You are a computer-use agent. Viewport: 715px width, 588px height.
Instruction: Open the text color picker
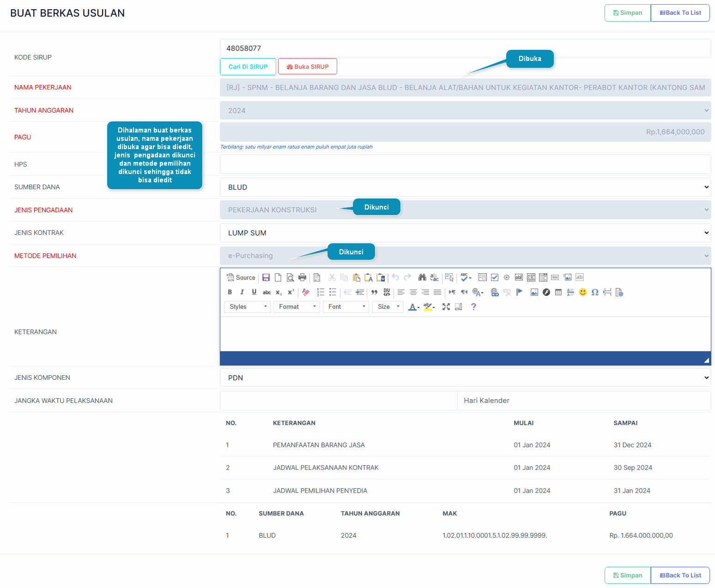pos(414,307)
